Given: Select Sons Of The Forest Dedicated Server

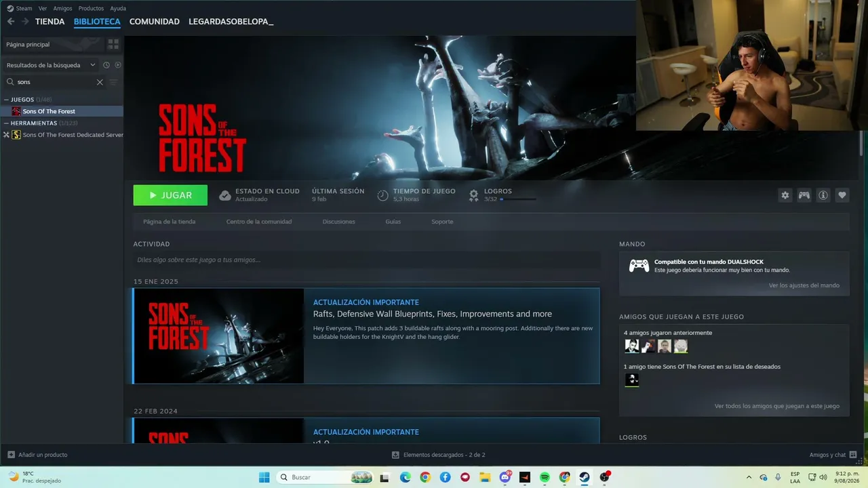Looking at the screenshot, I should [x=73, y=135].
